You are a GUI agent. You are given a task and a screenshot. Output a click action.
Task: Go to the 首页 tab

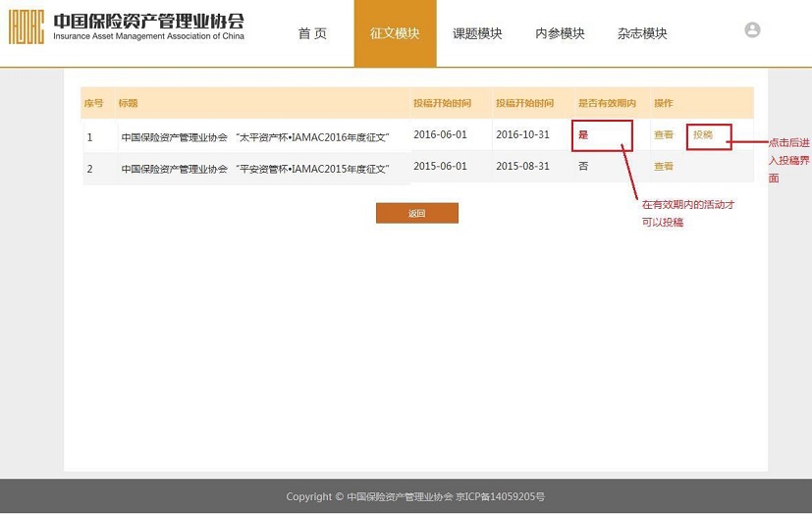(x=312, y=33)
